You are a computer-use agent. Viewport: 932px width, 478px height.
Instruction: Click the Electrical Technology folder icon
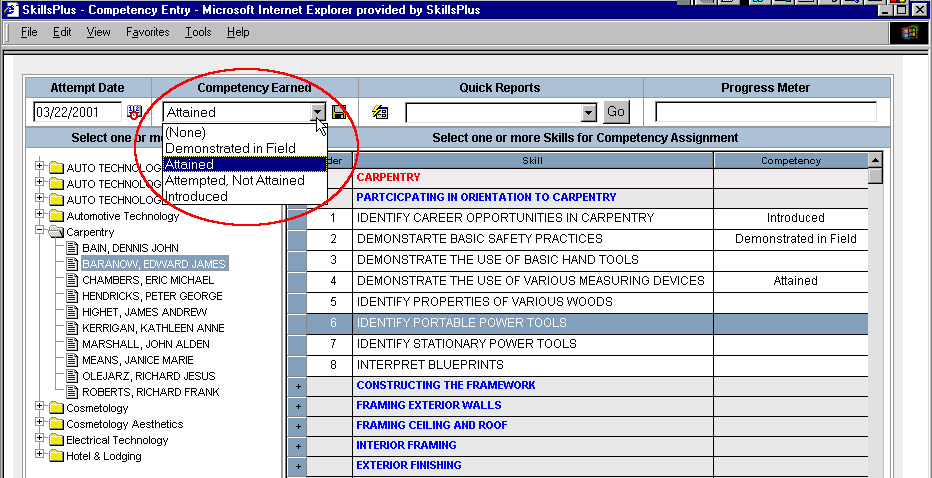(57, 440)
